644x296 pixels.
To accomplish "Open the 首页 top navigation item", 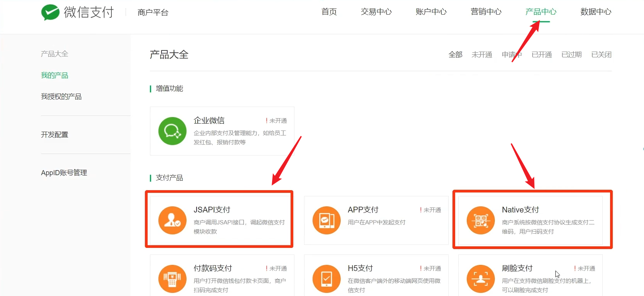I will coord(329,12).
